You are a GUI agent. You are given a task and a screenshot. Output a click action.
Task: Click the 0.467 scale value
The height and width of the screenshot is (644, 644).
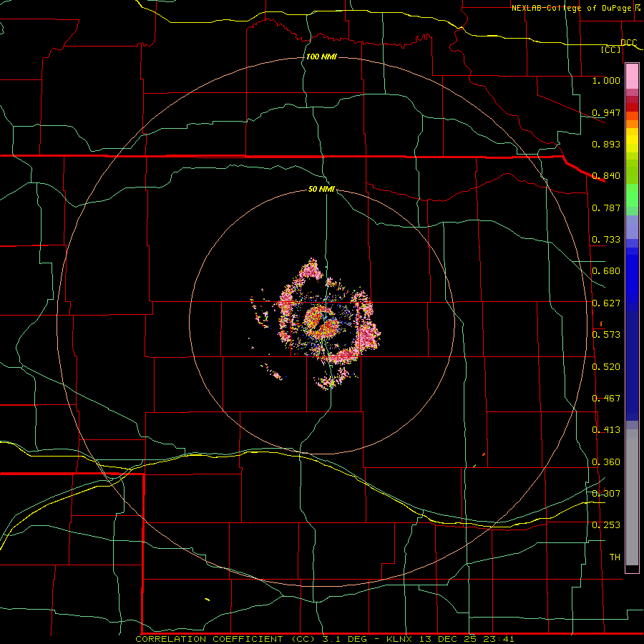coord(606,399)
